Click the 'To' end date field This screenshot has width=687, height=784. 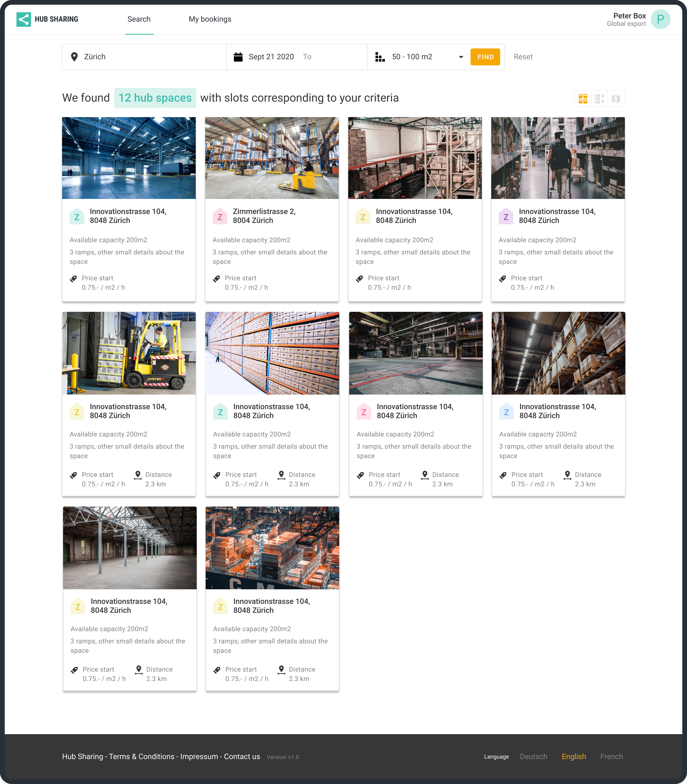pyautogui.click(x=307, y=57)
